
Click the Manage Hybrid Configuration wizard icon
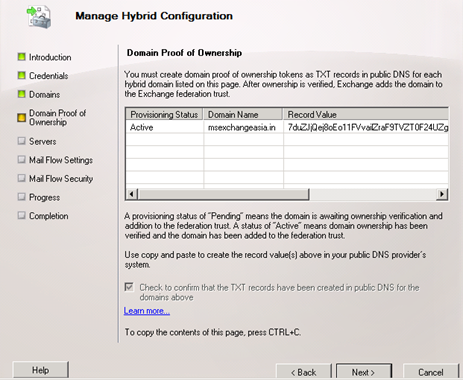(39, 17)
